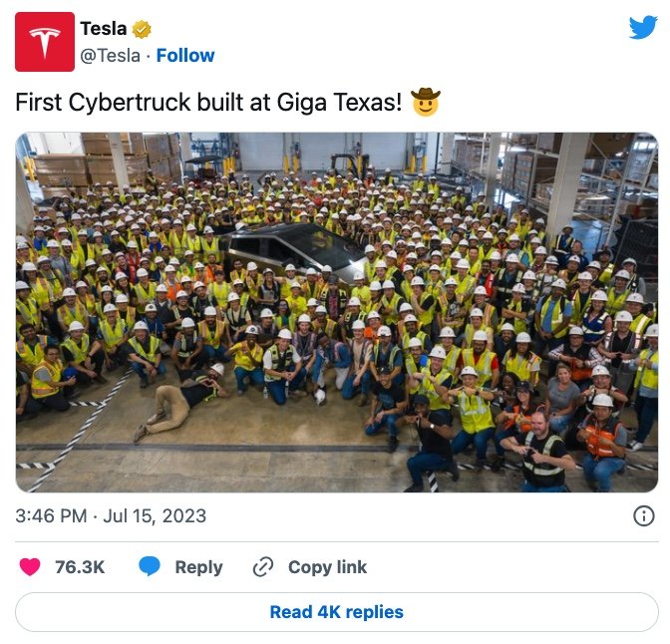670x644 pixels.
Task: Follow the Tesla account
Action: click(185, 56)
